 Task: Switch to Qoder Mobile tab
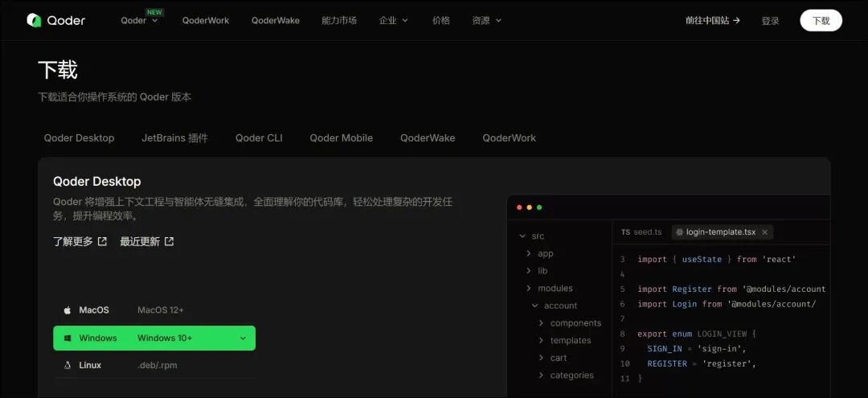click(x=341, y=137)
